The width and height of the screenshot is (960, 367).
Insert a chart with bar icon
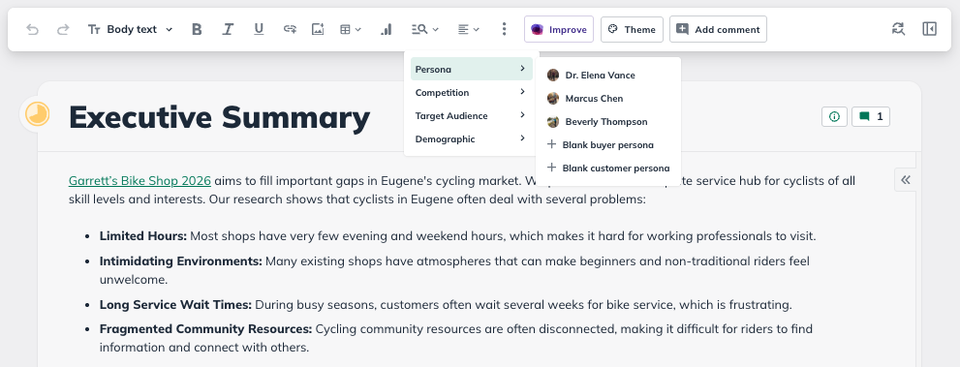click(x=386, y=29)
